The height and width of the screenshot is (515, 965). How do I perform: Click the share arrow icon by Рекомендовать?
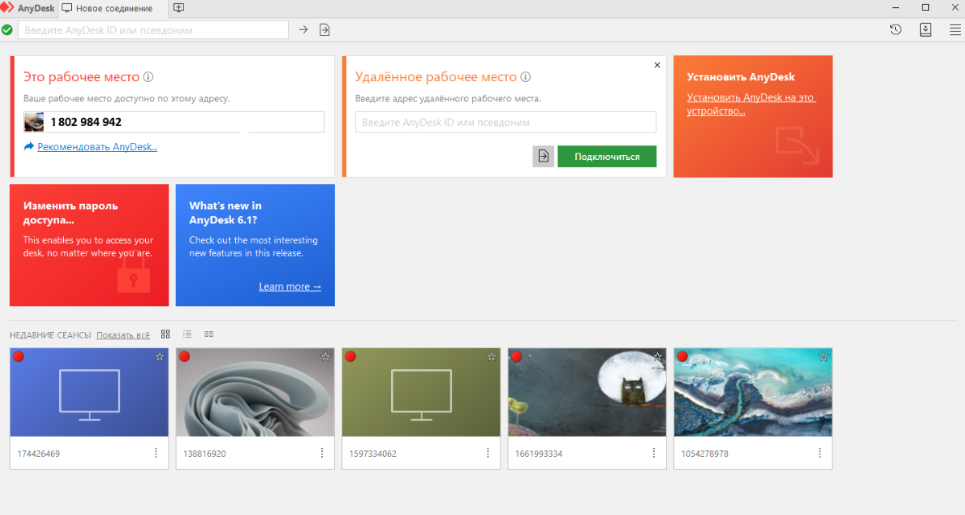pyautogui.click(x=29, y=146)
